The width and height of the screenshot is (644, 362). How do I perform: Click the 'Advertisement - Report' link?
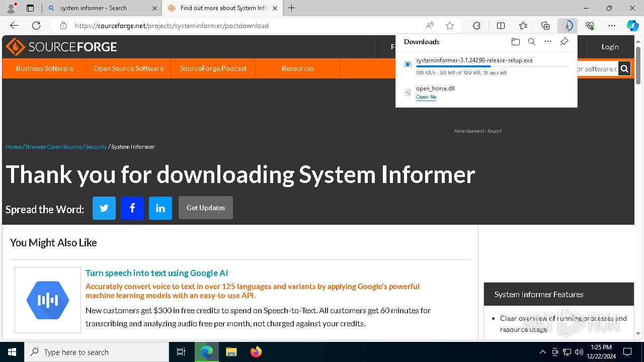477,131
